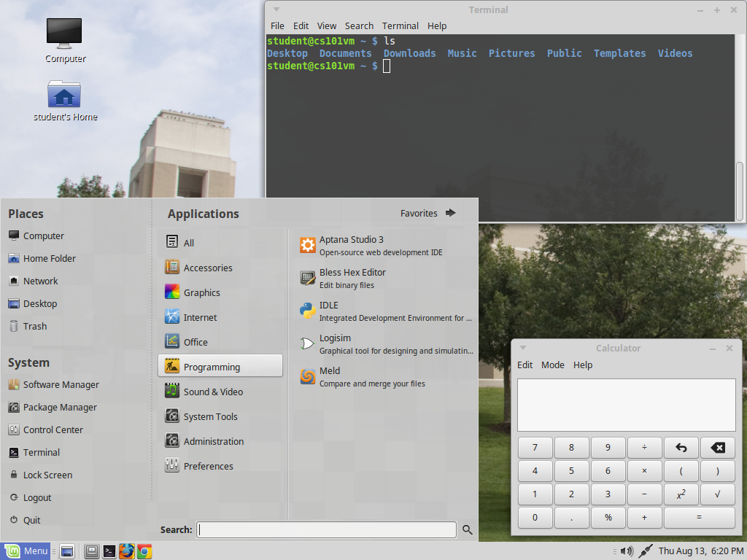
Task: Open the Terminal window's Edit menu
Action: point(301,26)
